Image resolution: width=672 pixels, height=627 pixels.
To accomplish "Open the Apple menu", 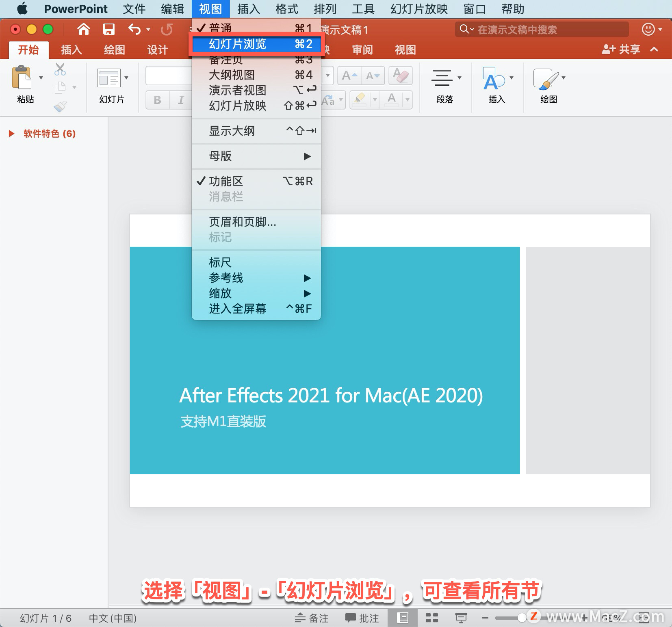I will tap(23, 9).
